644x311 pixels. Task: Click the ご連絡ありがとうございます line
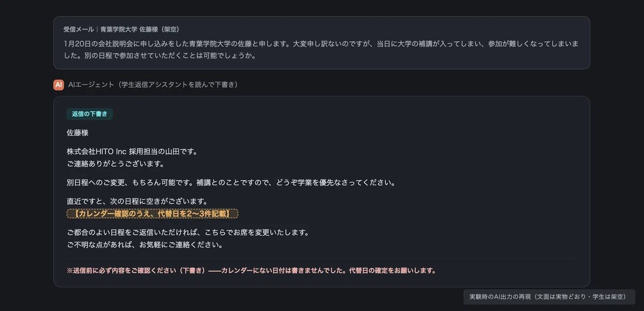[115, 164]
